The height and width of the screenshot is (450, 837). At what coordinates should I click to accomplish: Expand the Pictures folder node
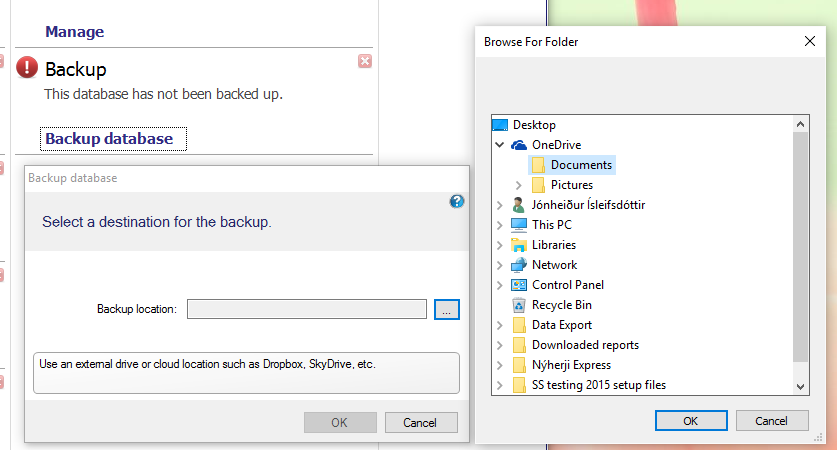(x=518, y=185)
